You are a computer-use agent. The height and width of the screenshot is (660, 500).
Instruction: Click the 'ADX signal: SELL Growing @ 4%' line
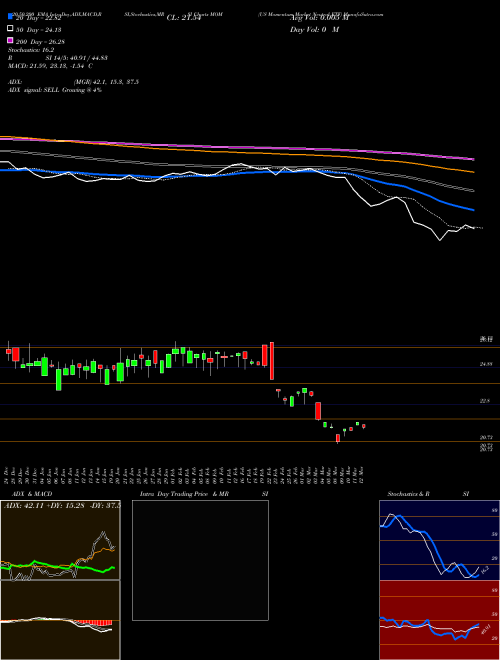click(x=55, y=90)
